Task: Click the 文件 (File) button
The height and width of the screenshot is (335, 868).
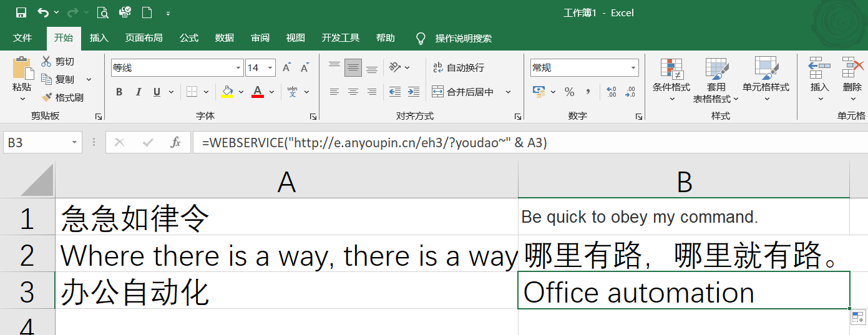Action: 22,38
